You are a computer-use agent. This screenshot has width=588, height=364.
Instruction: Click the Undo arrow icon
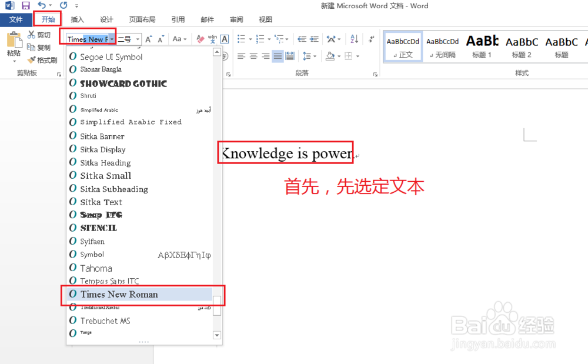(42, 5)
